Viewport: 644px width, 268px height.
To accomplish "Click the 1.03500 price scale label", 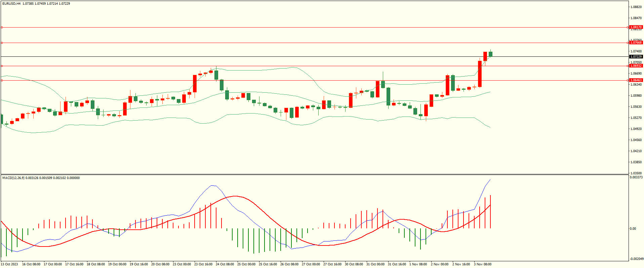I will point(636,173).
